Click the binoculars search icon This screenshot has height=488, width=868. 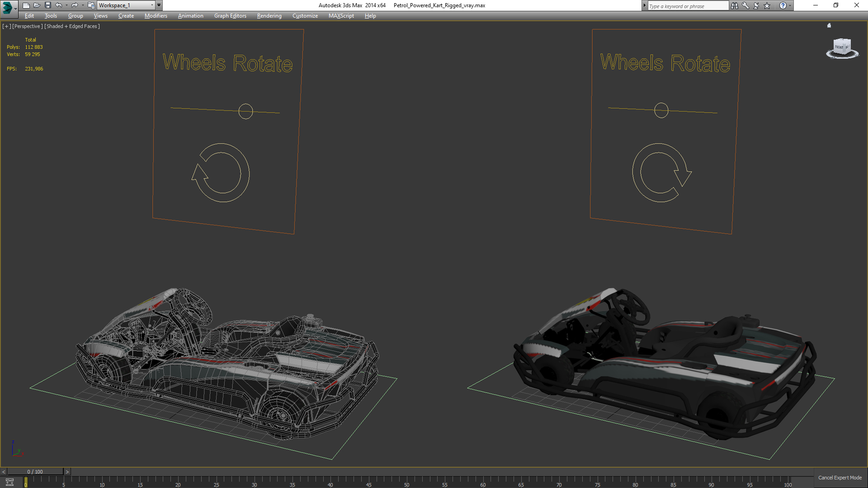pyautogui.click(x=735, y=5)
